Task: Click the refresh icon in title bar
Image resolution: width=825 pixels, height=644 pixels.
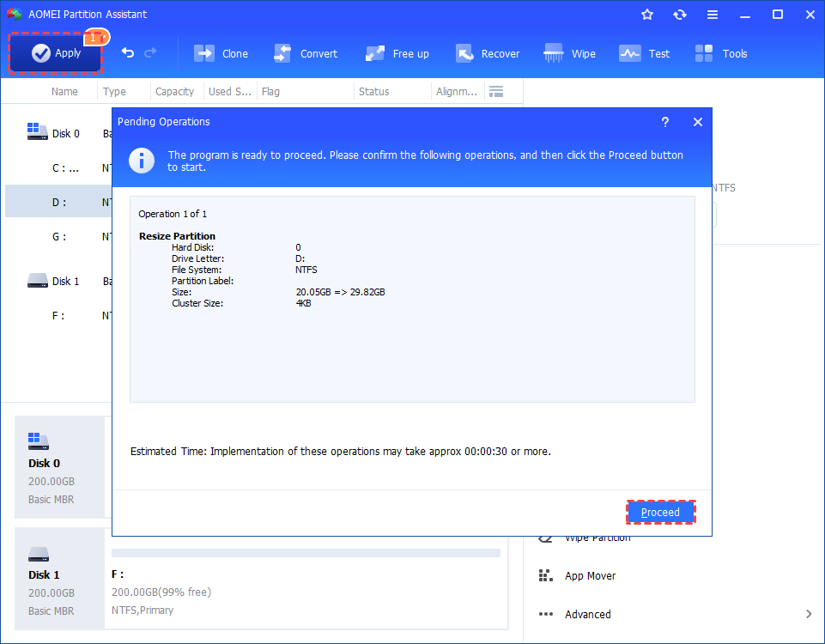Action: (680, 15)
